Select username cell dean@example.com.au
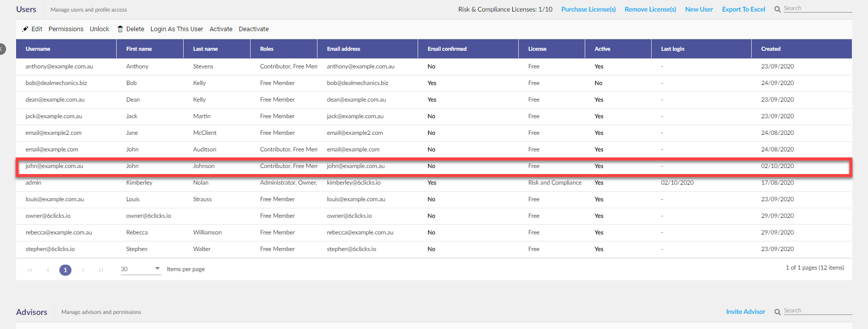Screen dimensions: 868x329 pyautogui.click(x=55, y=100)
